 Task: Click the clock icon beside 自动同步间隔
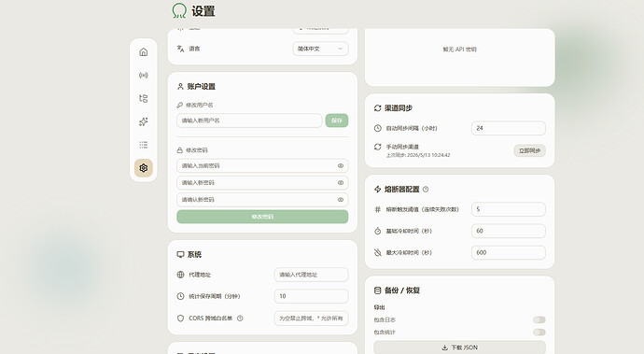point(378,128)
